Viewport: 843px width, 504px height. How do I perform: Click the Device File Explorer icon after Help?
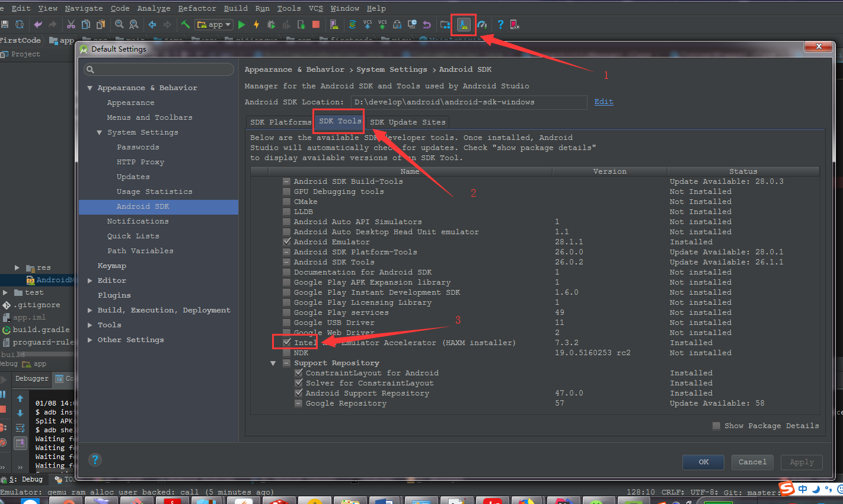click(x=515, y=24)
